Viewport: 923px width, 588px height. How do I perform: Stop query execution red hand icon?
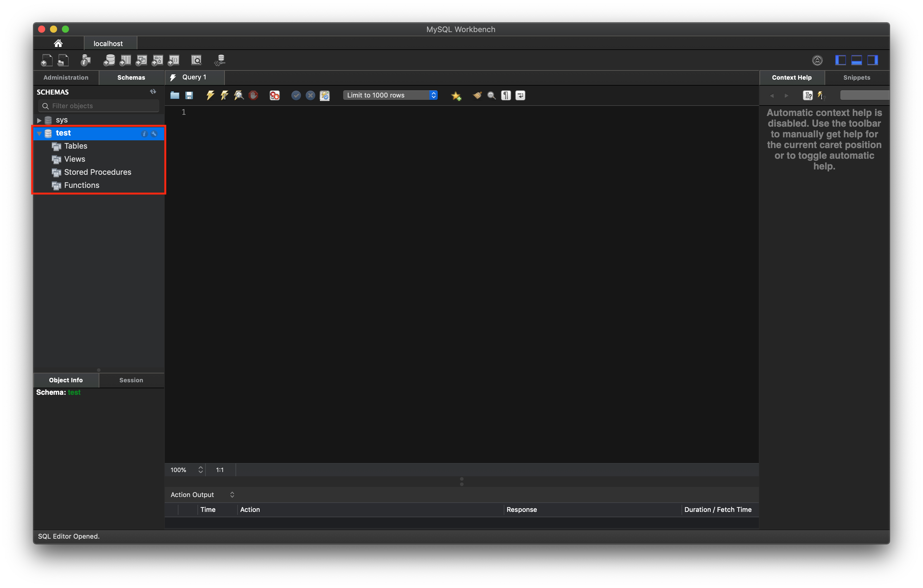coord(253,95)
